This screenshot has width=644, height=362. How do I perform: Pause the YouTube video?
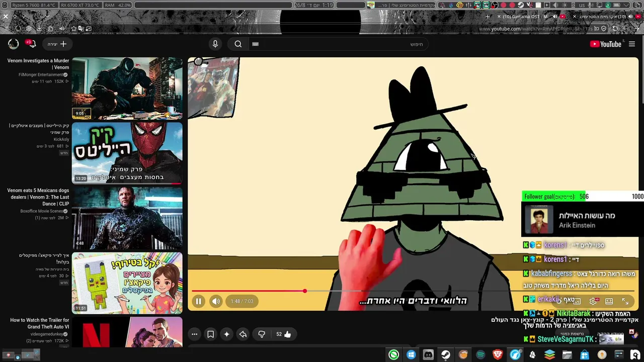[x=198, y=301]
